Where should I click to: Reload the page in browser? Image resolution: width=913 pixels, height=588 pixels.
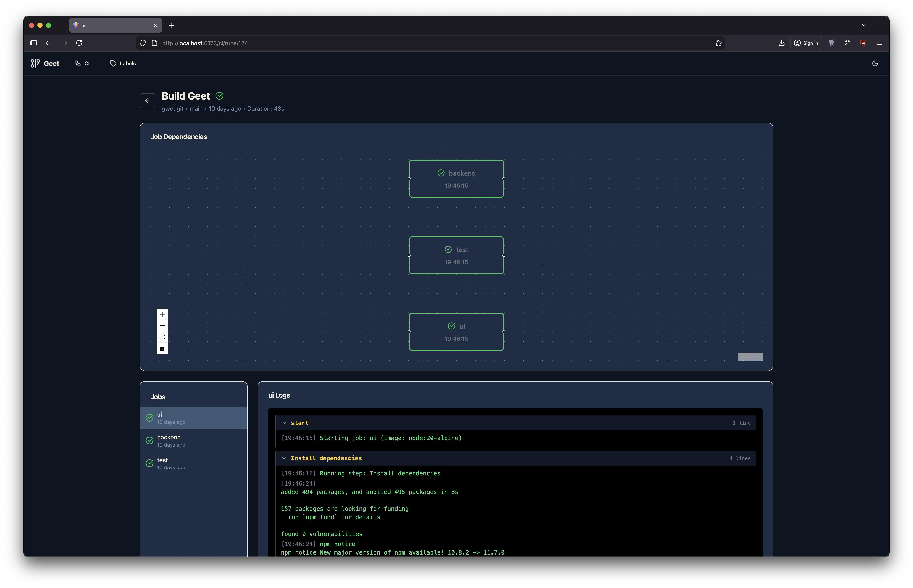[79, 43]
